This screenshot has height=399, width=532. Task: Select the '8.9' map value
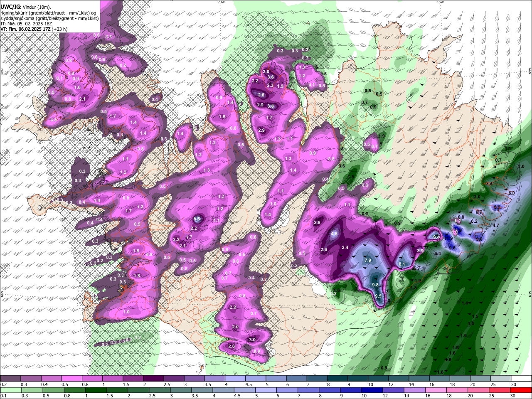pyautogui.click(x=497, y=207)
